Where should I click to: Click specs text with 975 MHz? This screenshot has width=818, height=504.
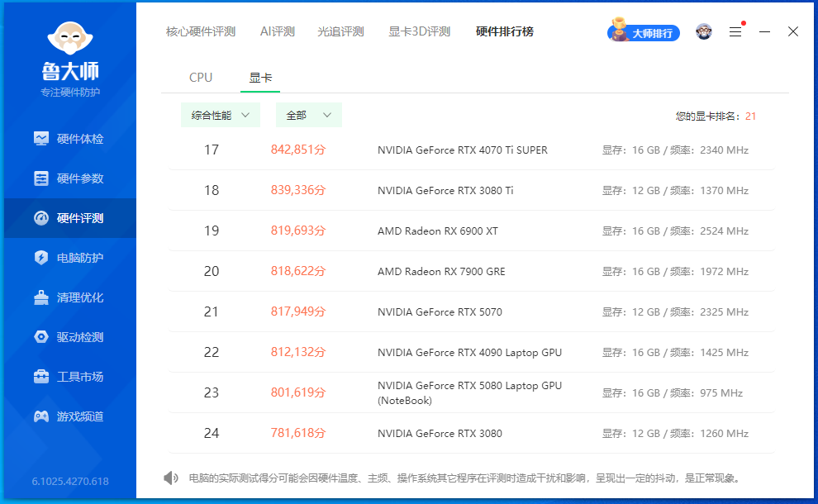pos(673,392)
